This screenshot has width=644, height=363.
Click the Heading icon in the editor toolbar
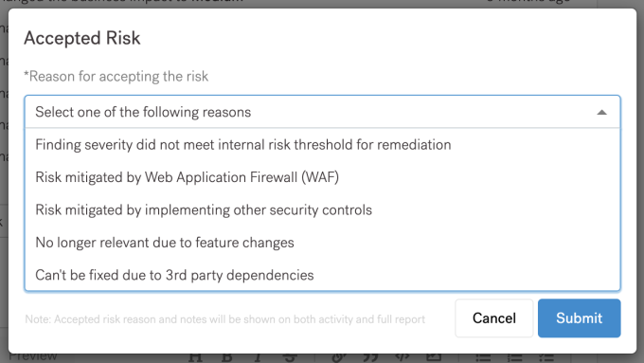pos(195,357)
